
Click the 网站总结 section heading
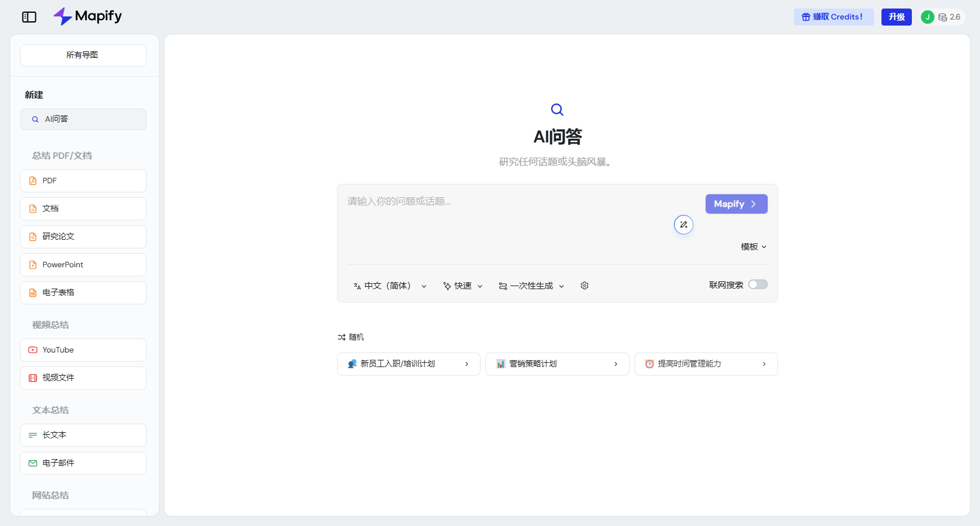[50, 496]
